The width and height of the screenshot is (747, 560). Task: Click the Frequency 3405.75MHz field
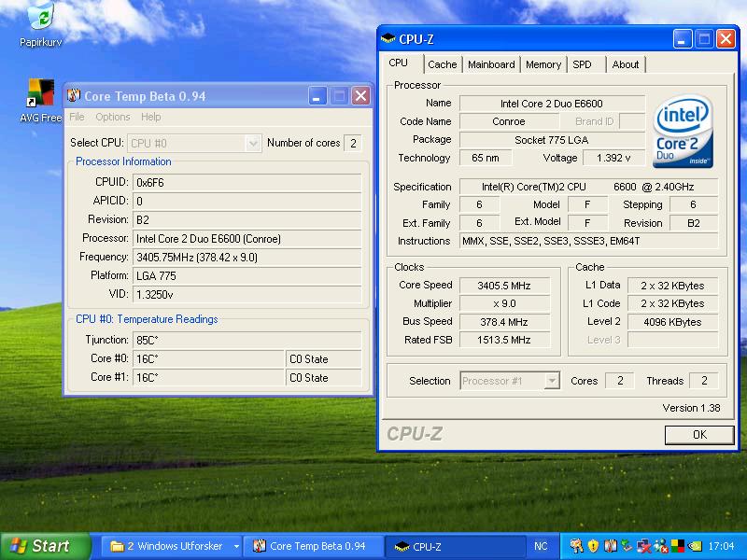tap(247, 258)
